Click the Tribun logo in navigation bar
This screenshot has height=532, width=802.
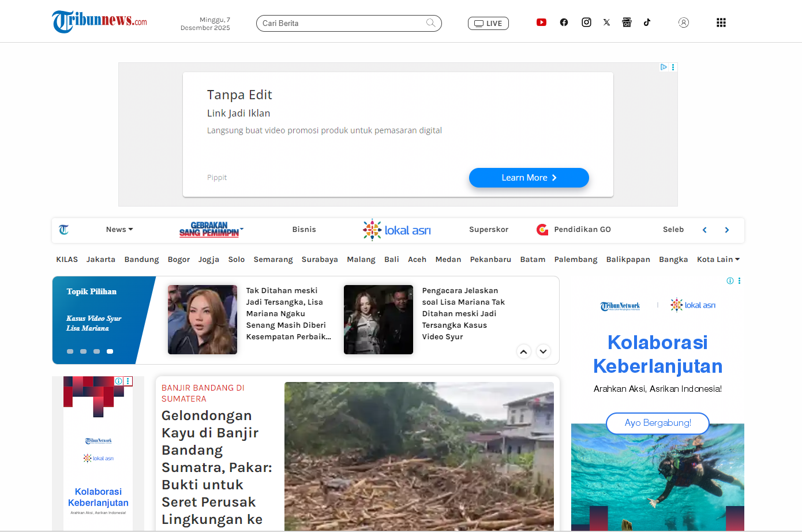tap(64, 229)
